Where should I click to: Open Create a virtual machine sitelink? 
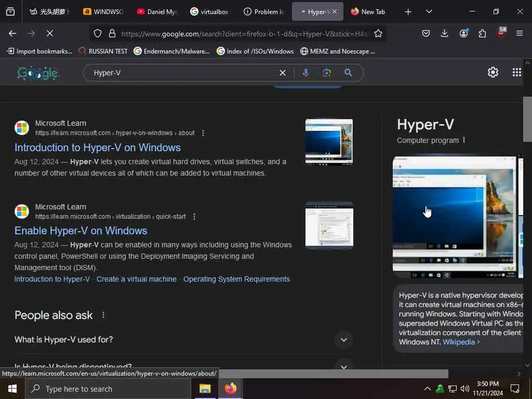[137, 279]
